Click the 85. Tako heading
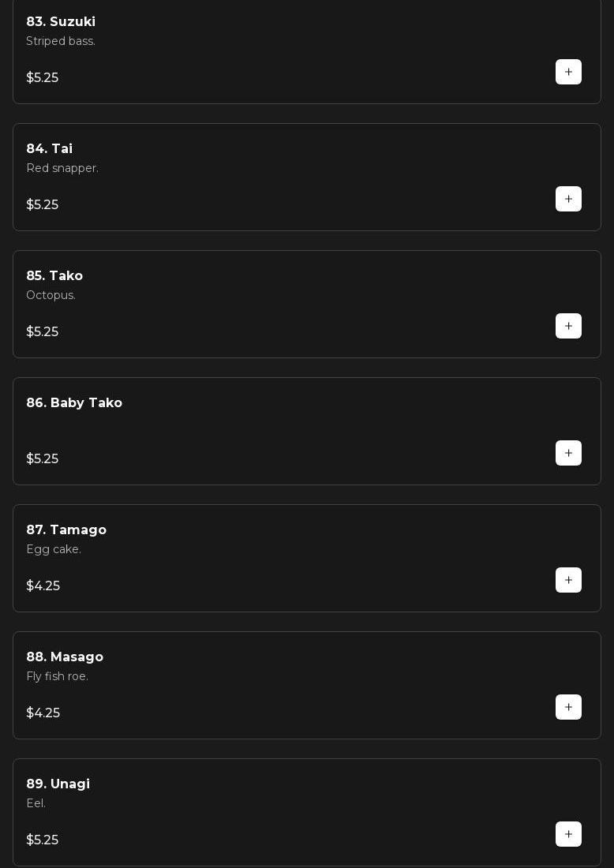This screenshot has width=614, height=868. tap(54, 276)
